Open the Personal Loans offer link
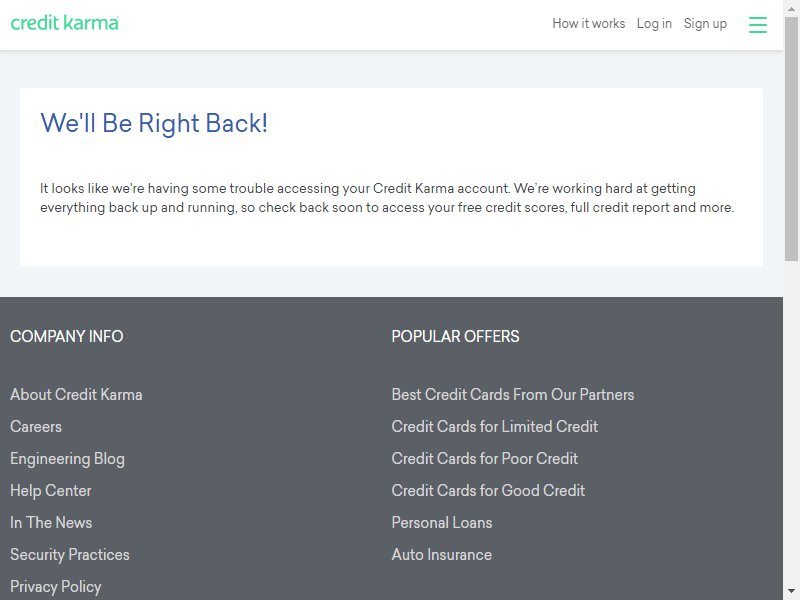This screenshot has width=800, height=600. 442,522
